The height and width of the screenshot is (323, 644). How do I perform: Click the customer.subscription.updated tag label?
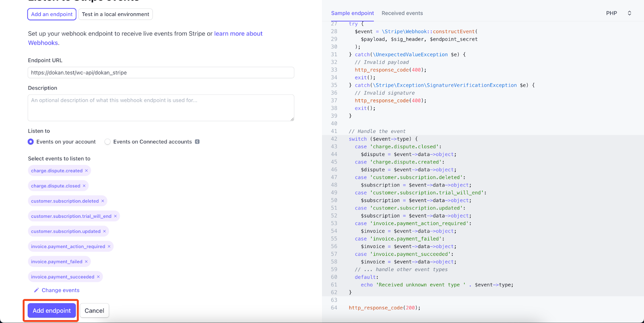pyautogui.click(x=66, y=232)
